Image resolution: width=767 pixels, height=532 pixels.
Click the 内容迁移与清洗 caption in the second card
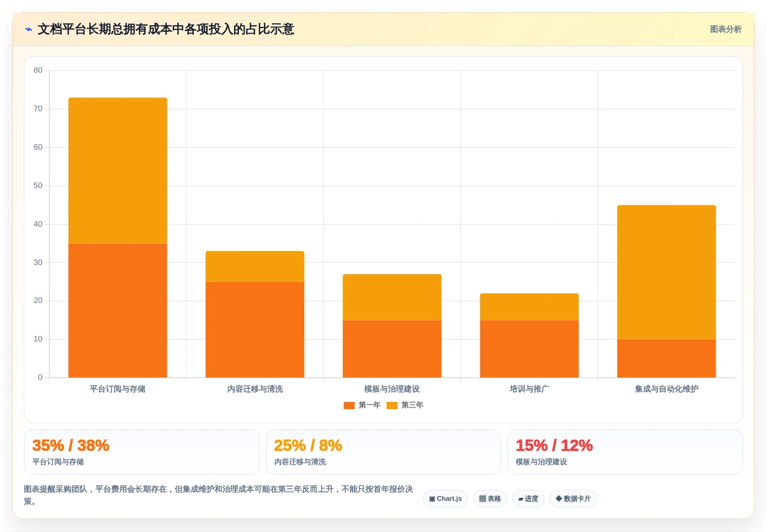pos(300,462)
